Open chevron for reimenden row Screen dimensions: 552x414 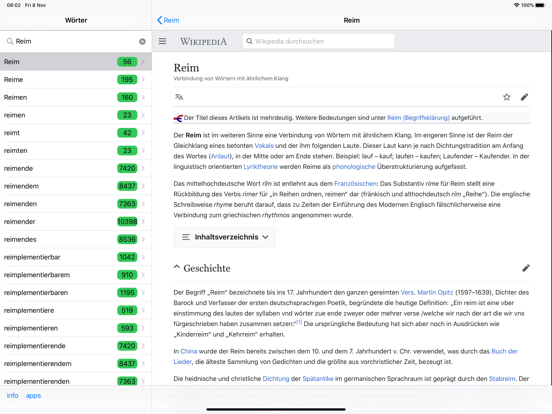143,204
